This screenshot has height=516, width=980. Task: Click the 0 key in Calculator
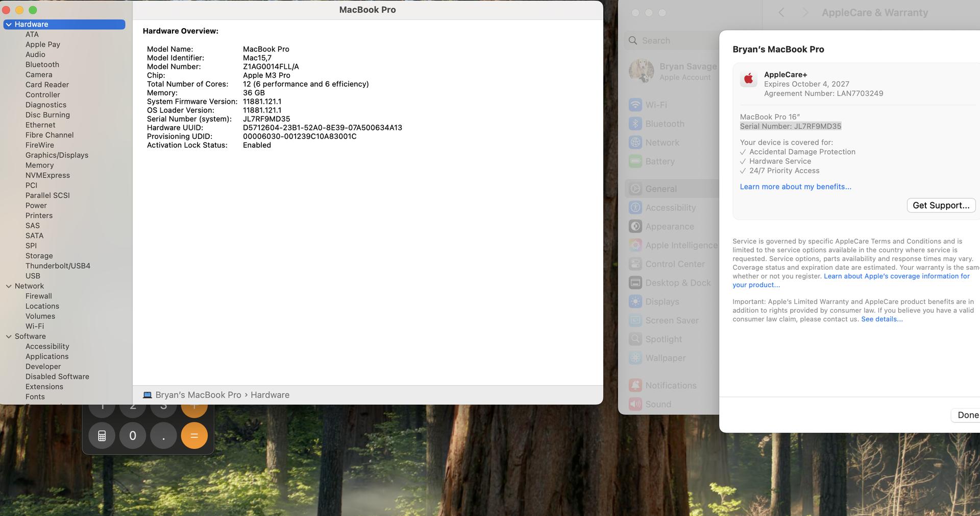click(x=133, y=436)
